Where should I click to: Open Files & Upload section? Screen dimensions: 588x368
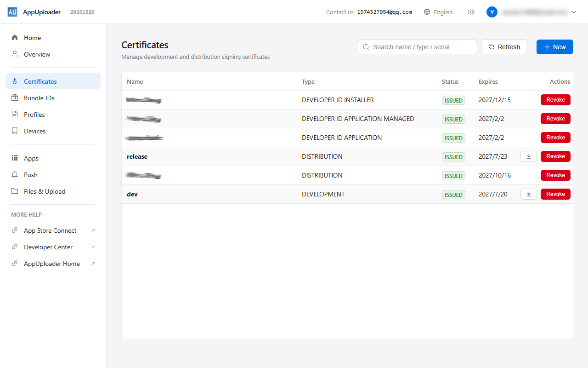pyautogui.click(x=53, y=191)
